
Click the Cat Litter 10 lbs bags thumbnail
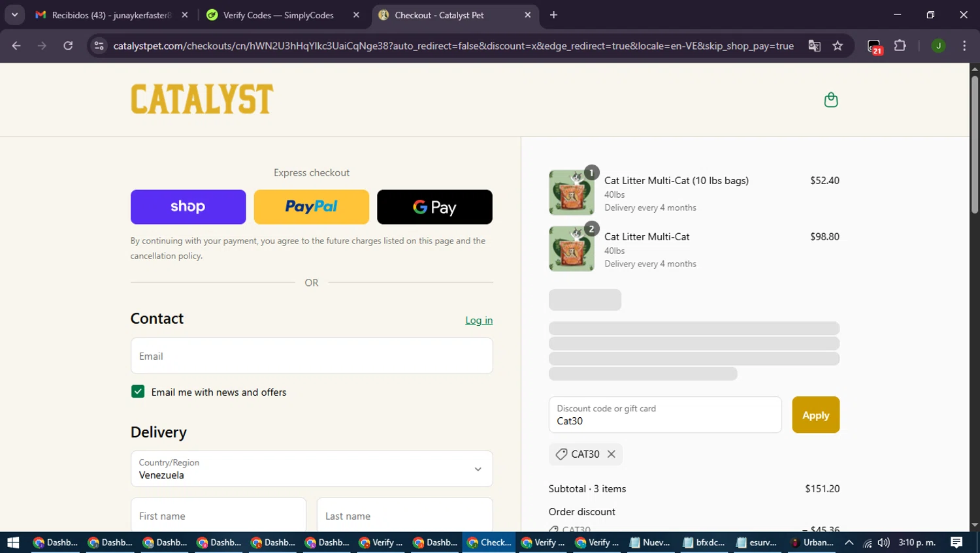(x=572, y=193)
